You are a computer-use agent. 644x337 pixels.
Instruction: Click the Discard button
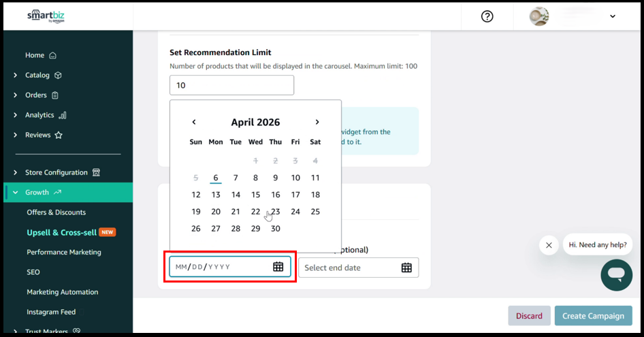[529, 316]
